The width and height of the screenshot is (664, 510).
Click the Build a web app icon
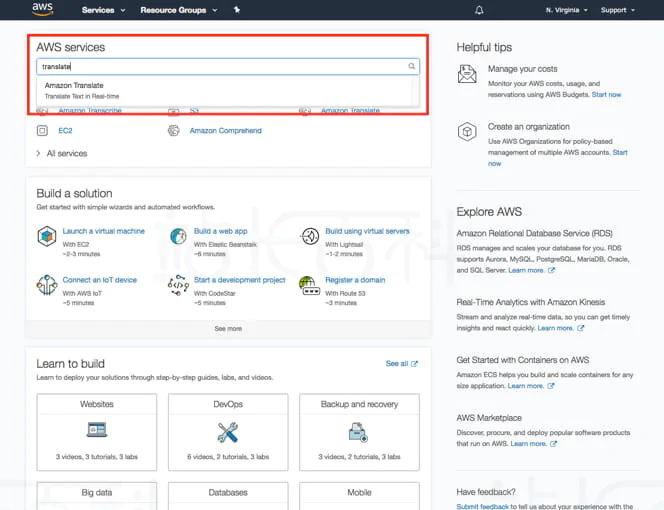(x=177, y=236)
